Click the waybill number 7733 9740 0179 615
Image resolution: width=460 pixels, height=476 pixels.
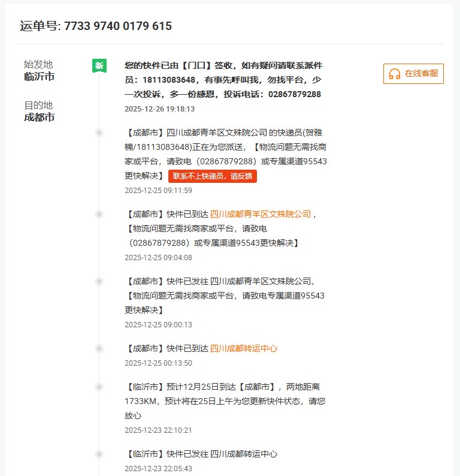coord(118,26)
